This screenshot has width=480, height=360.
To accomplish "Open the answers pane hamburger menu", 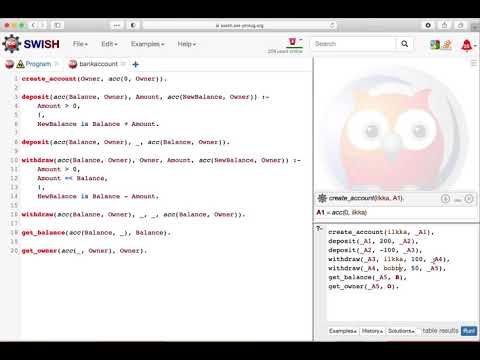I will (474, 63).
